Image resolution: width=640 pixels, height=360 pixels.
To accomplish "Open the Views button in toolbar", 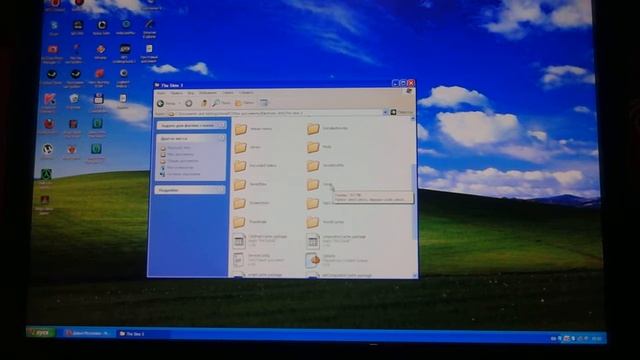I will (x=264, y=103).
